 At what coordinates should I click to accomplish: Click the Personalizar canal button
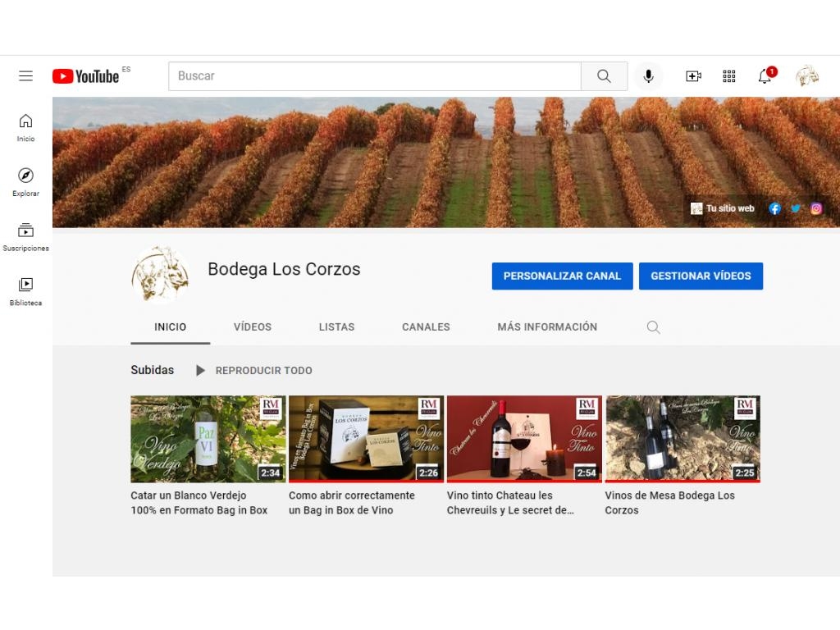[562, 276]
